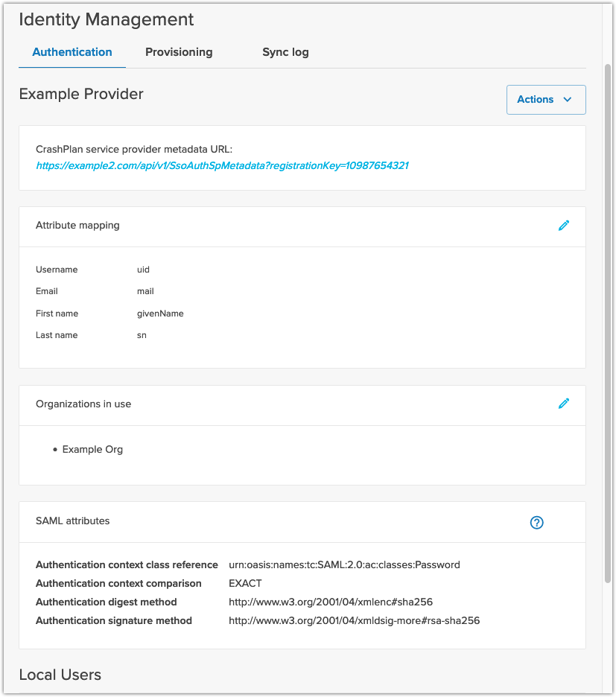Viewport: 616px width, 697px height.
Task: Click the Authentication signature method label
Action: point(114,620)
